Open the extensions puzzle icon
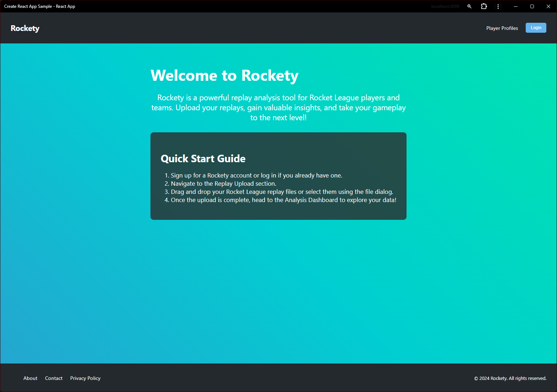The height and width of the screenshot is (392, 557). point(484,6)
